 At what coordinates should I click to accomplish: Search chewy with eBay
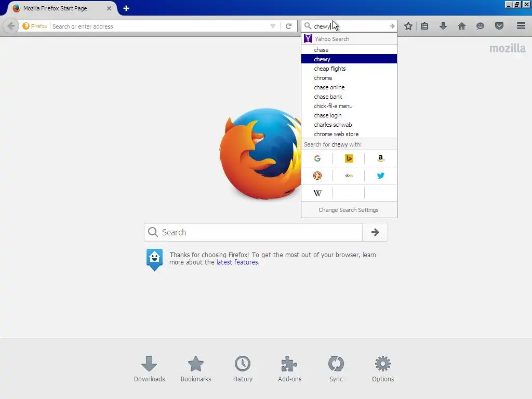pyautogui.click(x=349, y=176)
